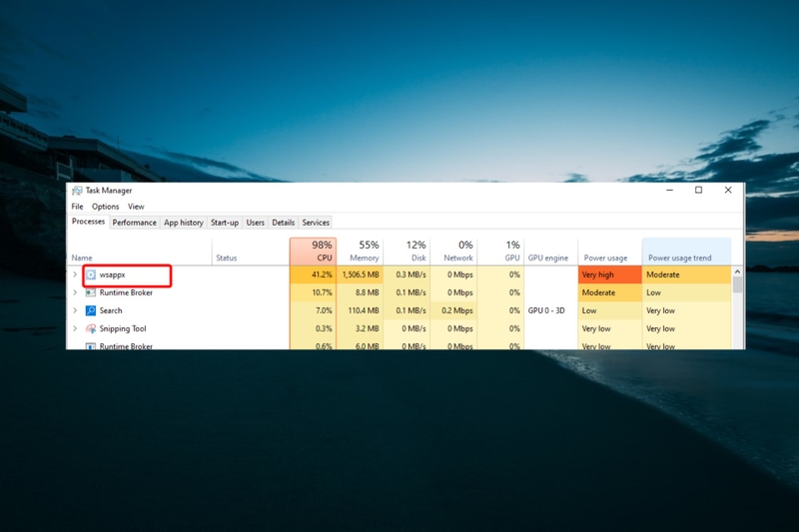
Task: Click the Snipping Tool process icon
Action: pos(91,328)
